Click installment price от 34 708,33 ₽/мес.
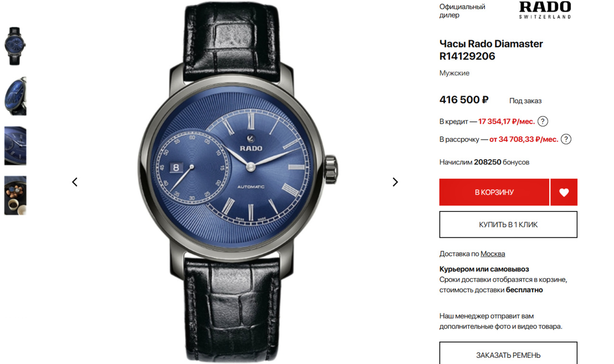 (x=524, y=140)
